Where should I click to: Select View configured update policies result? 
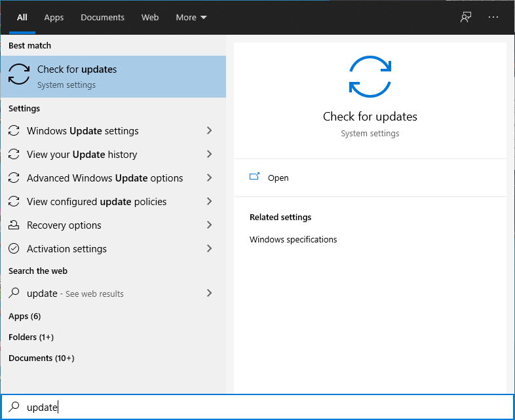(113, 201)
